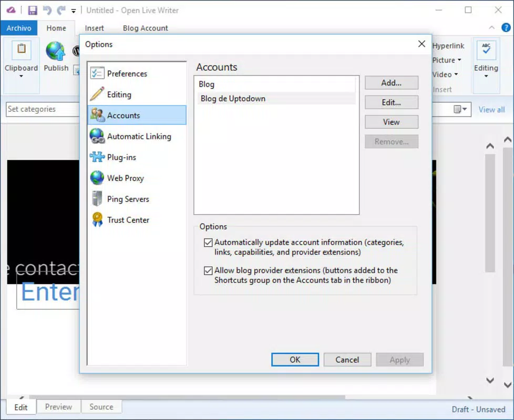Viewport: 514px width, 420px height.
Task: Click the Open Live Writer app logo
Action: [11, 10]
